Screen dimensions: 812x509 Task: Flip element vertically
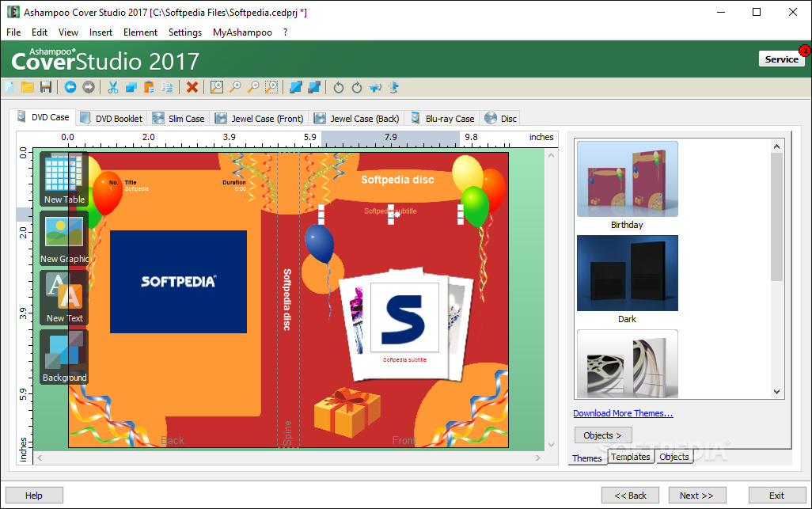pyautogui.click(x=393, y=87)
